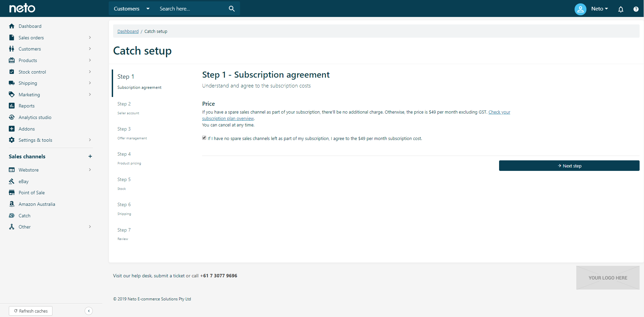
Task: Expand Stock control submenu chevron
Action: click(90, 72)
